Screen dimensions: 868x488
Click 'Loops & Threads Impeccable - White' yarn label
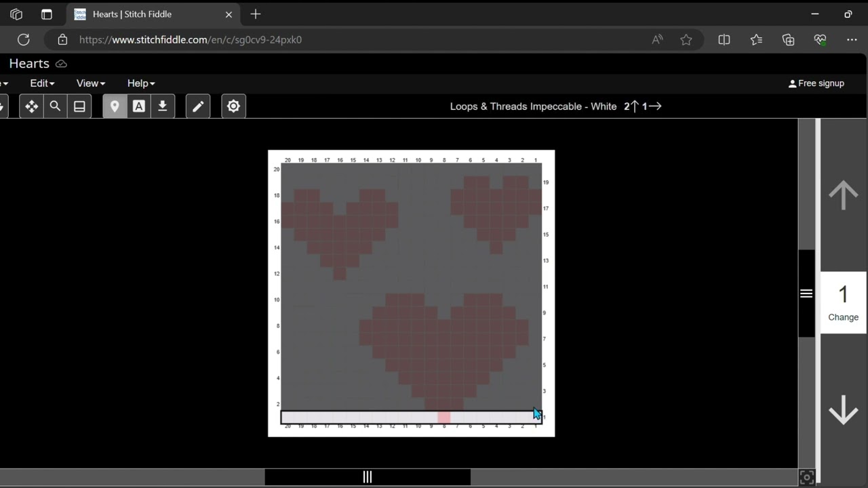click(x=533, y=106)
